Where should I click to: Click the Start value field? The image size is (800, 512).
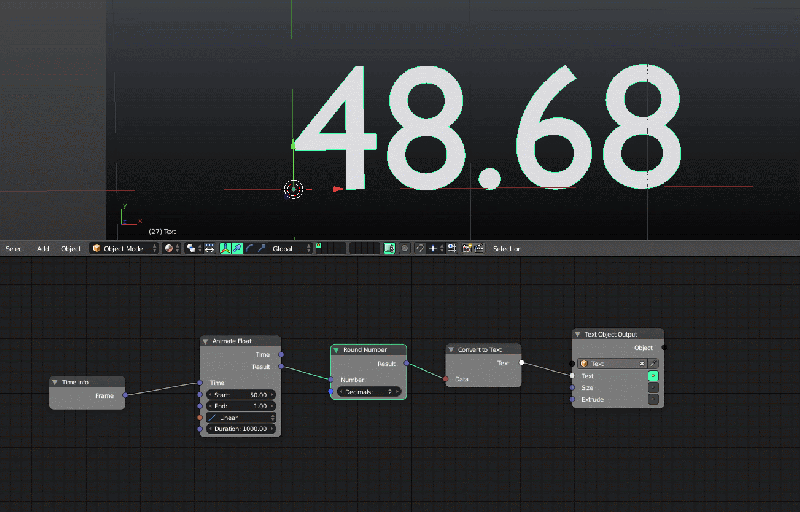pyautogui.click(x=241, y=395)
